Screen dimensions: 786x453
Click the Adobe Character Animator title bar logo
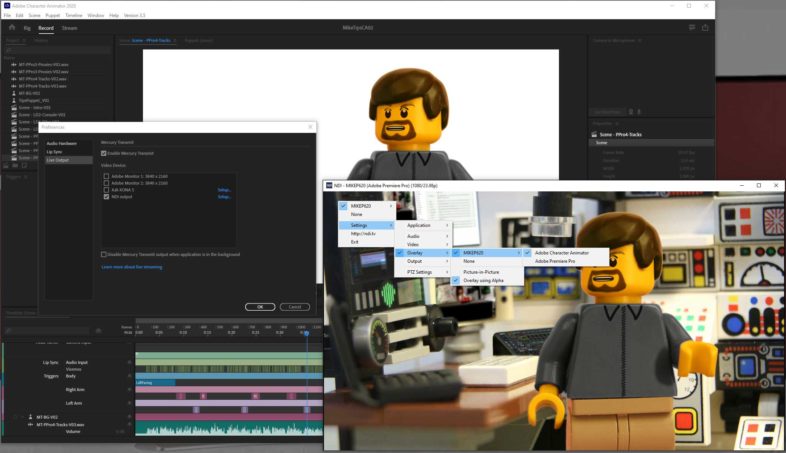pos(7,6)
